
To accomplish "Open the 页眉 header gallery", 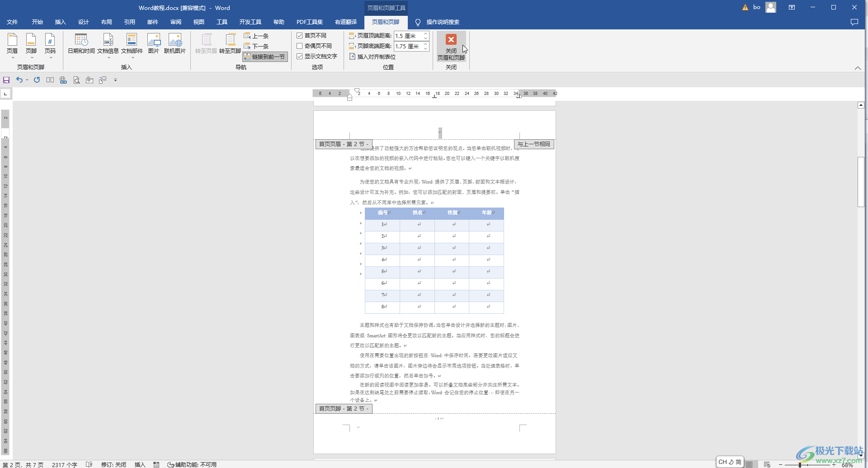I will 12,46.
